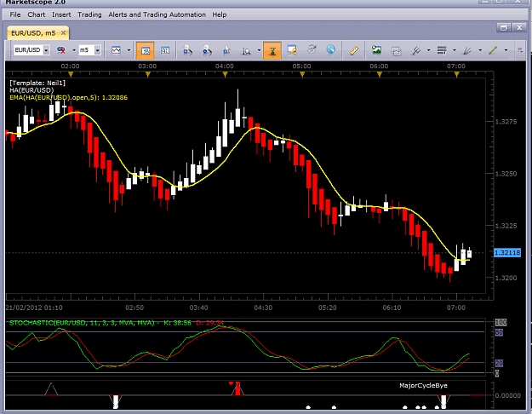Click the magnifier zoom tool icon
This screenshot has width=532, height=414.
point(246,50)
